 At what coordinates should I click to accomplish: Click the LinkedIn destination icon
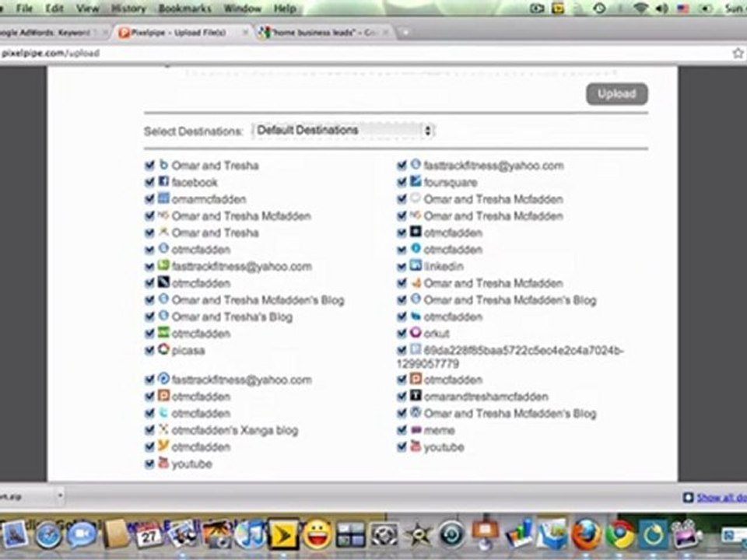[416, 265]
